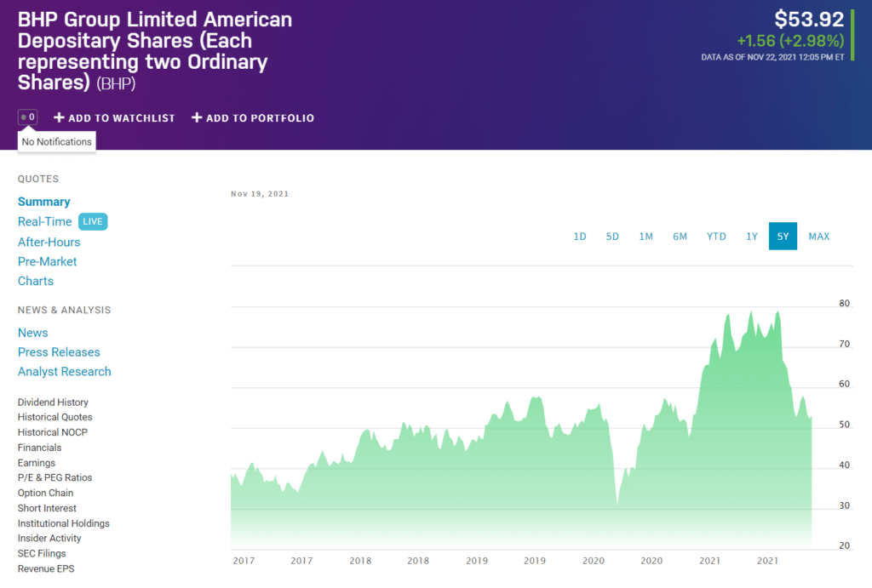Open the Summary quotes page
The width and height of the screenshot is (872, 588).
click(44, 202)
